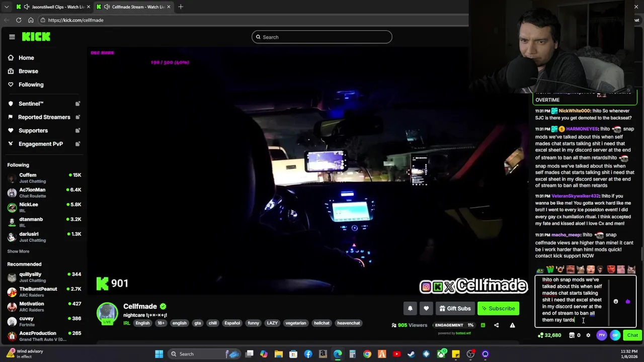Toggle the lock beside Engagement PvP
Image resolution: width=644 pixels, height=362 pixels.
[77, 144]
